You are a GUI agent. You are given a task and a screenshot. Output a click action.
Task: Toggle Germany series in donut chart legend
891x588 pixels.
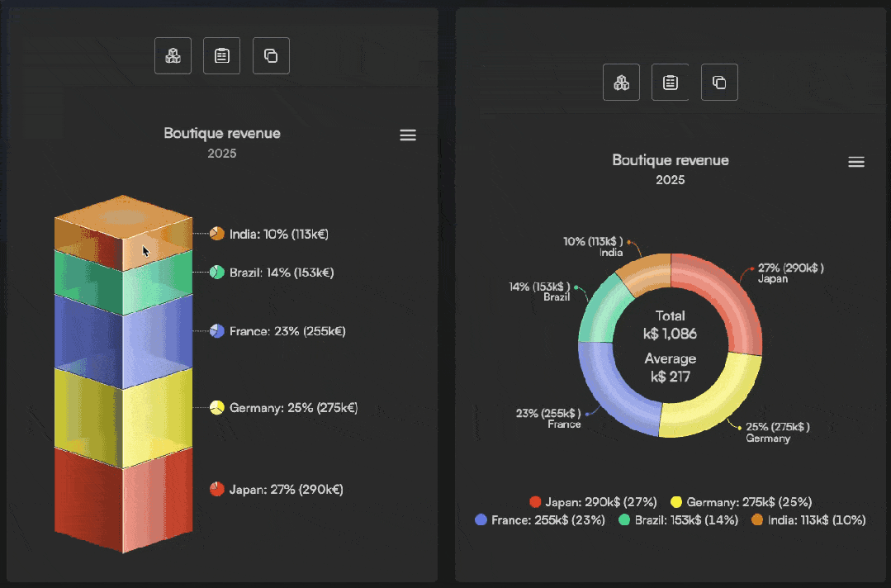(741, 502)
